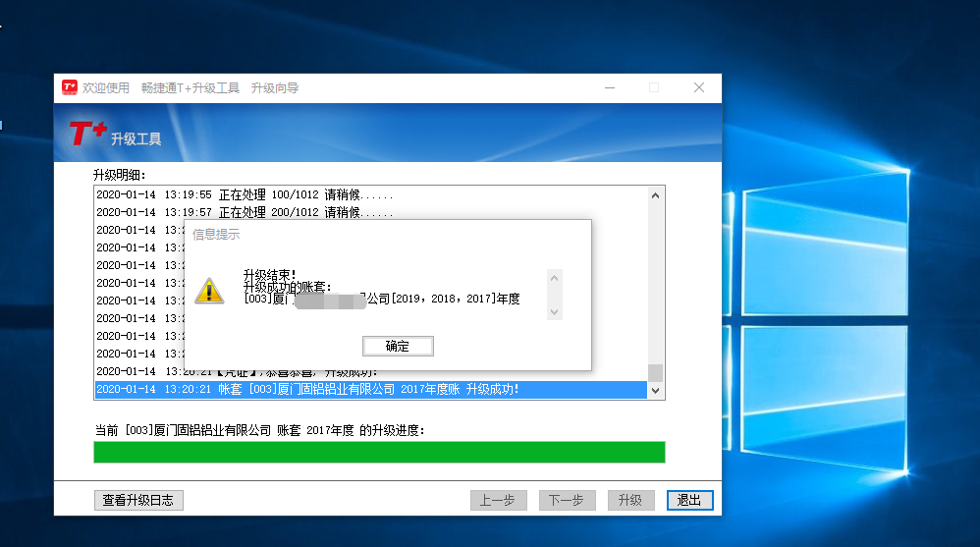Viewport: 980px width, 547px height.
Task: Click the T+ app icon in title bar
Action: 70,87
